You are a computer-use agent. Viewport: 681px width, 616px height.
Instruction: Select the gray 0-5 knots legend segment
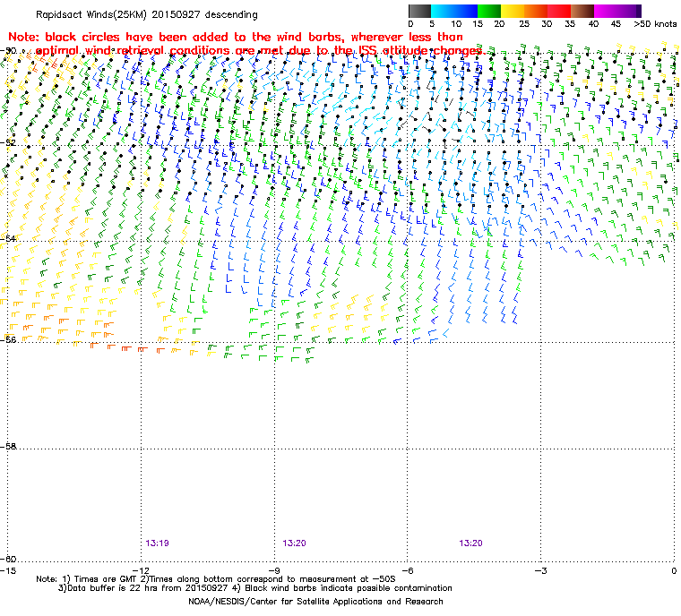(x=419, y=11)
